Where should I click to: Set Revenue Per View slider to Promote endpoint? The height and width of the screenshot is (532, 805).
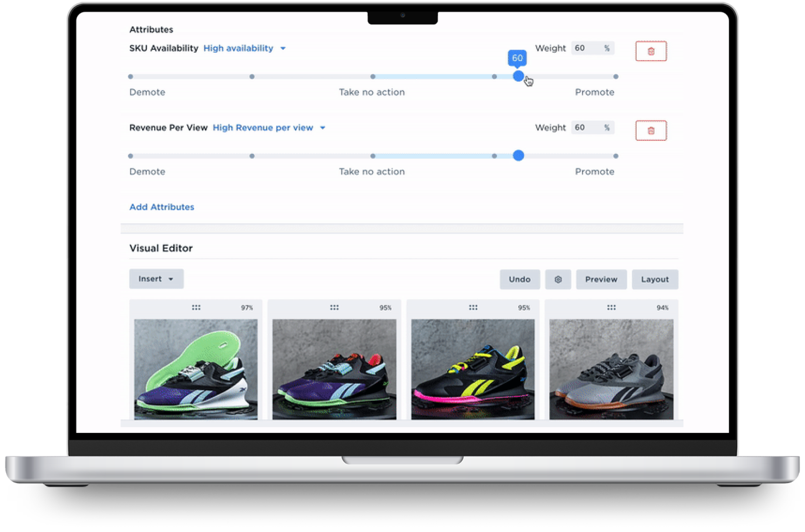[x=615, y=156]
